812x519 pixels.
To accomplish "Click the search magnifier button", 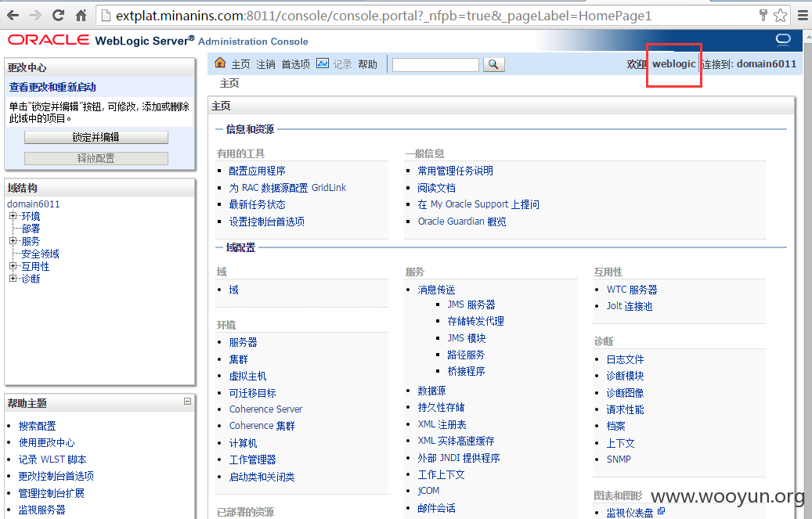I will point(493,64).
